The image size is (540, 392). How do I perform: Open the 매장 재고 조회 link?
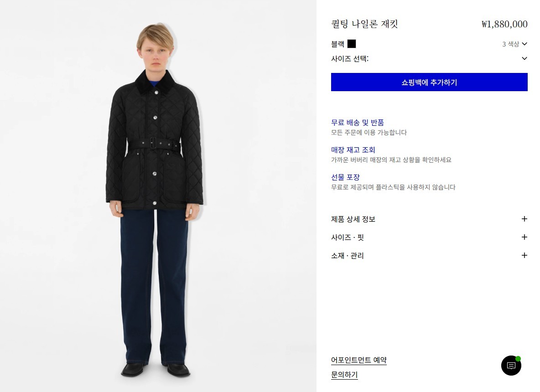point(353,150)
